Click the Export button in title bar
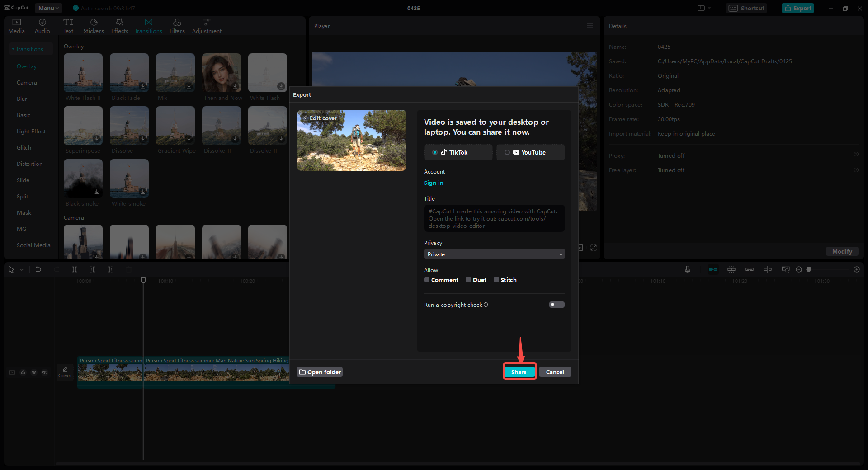Viewport: 868px width, 470px height. click(x=798, y=8)
